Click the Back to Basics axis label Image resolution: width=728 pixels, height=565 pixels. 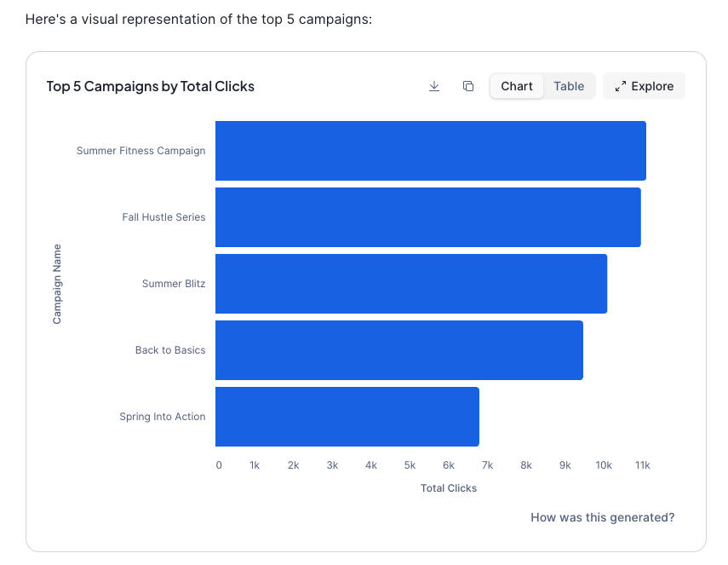pos(170,350)
